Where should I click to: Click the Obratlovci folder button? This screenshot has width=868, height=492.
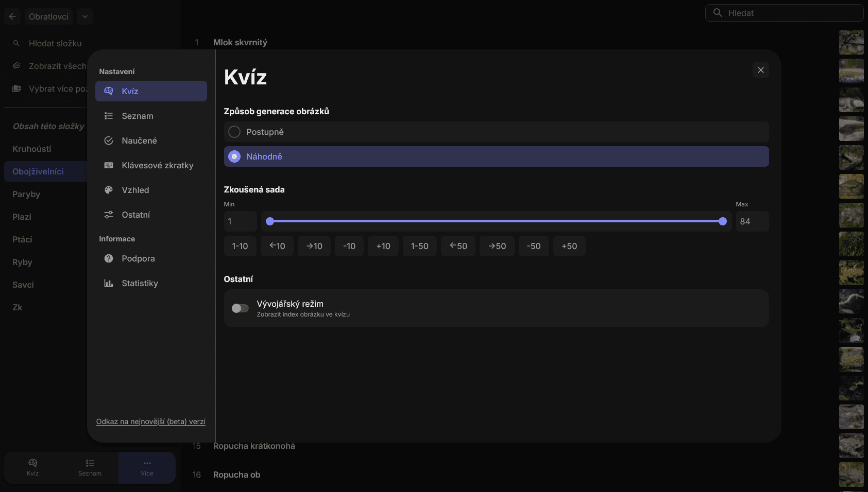pos(48,16)
